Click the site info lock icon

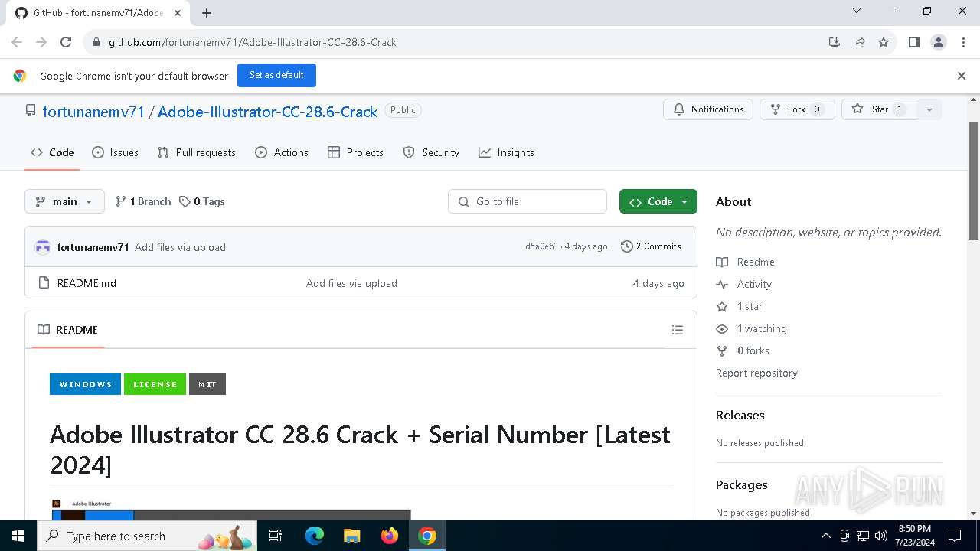tap(96, 42)
